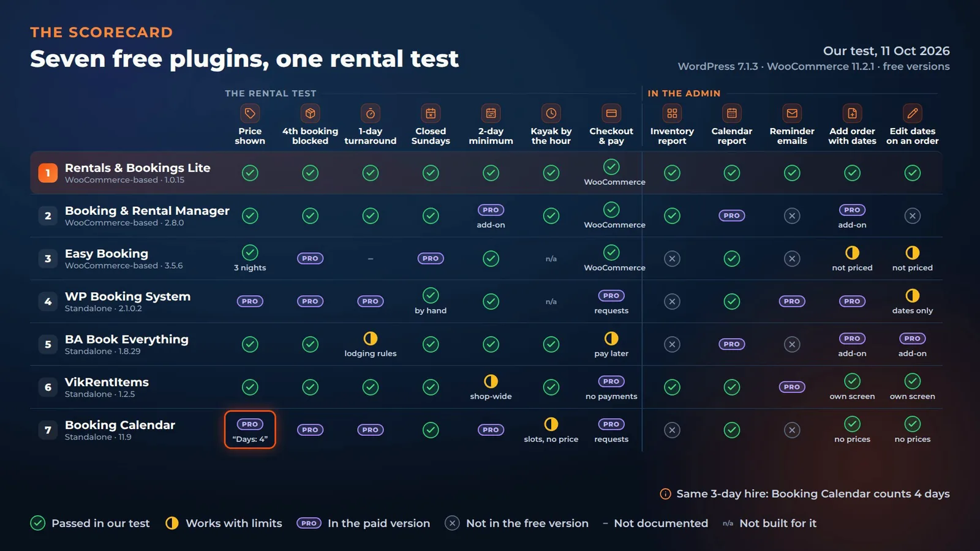Click VikRentItems's checkmark above 'own screen' under Edit dates
This screenshot has width=980, height=551.
click(x=913, y=381)
